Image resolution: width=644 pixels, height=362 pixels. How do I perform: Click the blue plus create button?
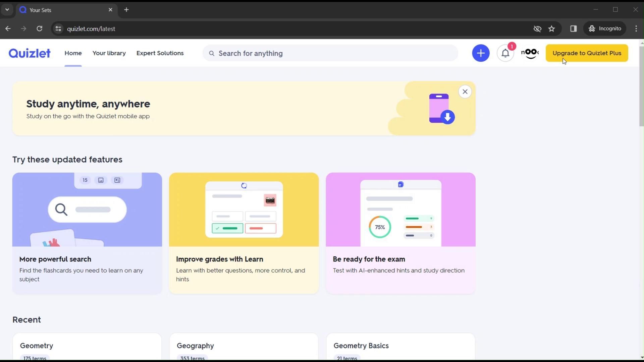(x=480, y=53)
